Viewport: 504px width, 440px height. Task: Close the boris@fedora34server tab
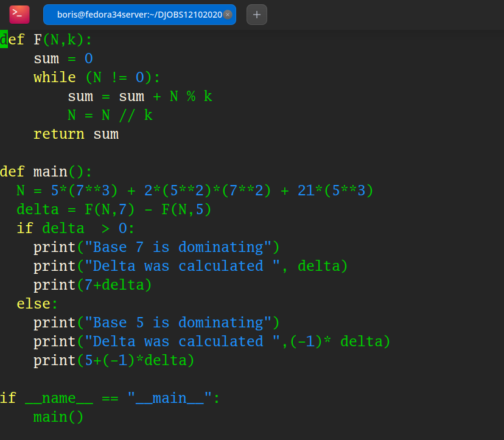coord(228,15)
